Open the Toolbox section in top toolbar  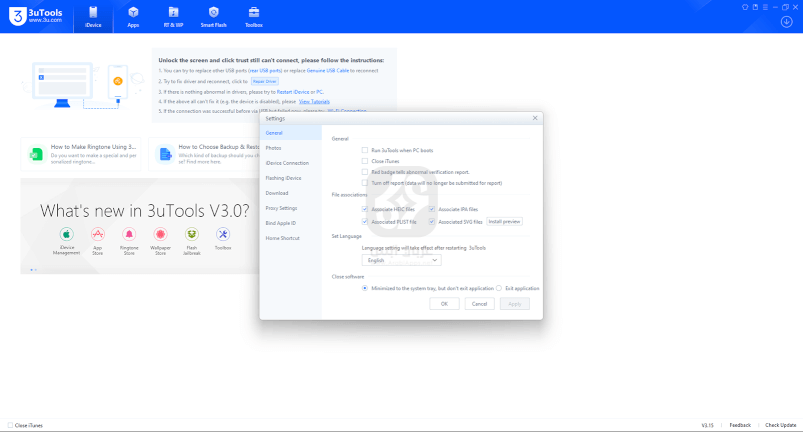tap(253, 16)
